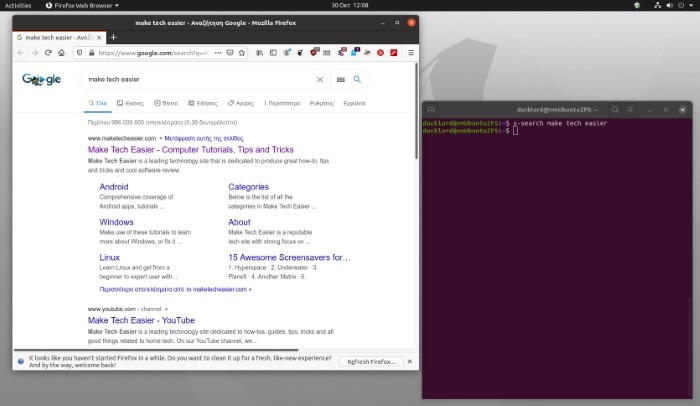Viewport: 700px width, 406px height.
Task: Expand dropdown arrow next to www.maketecheasier.com
Action: [161, 138]
